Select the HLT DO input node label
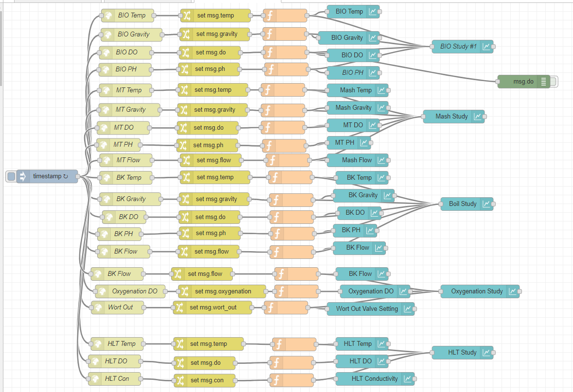Image resolution: width=573 pixels, height=392 pixels. (x=116, y=361)
